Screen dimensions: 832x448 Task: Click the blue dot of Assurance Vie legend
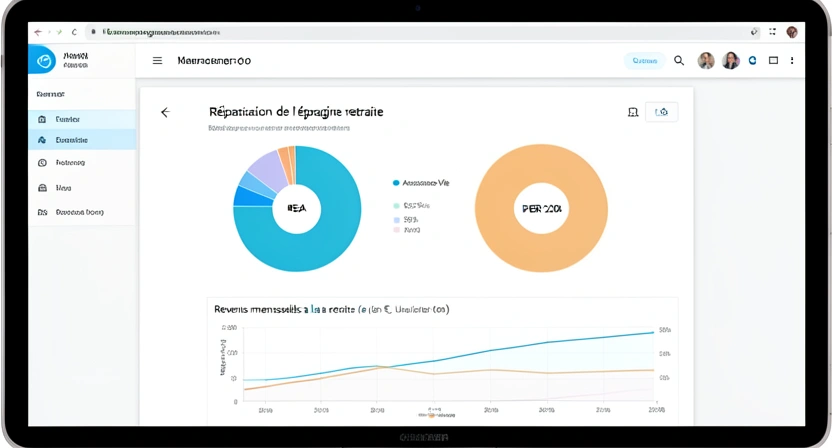pos(396,183)
